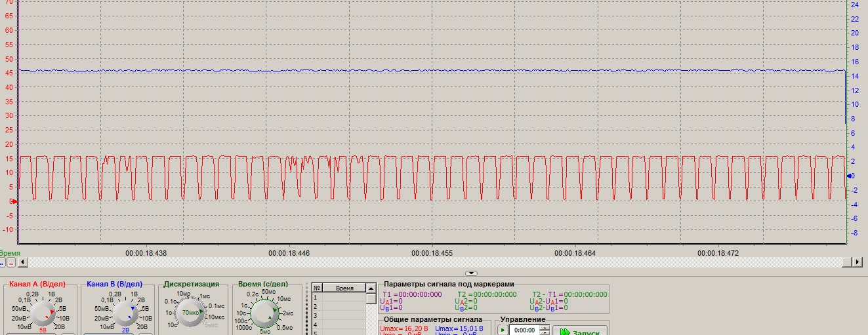The width and height of the screenshot is (868, 335).
Task: Click the right arrow of the horizontal scrollbar
Action: pyautogui.click(x=856, y=262)
